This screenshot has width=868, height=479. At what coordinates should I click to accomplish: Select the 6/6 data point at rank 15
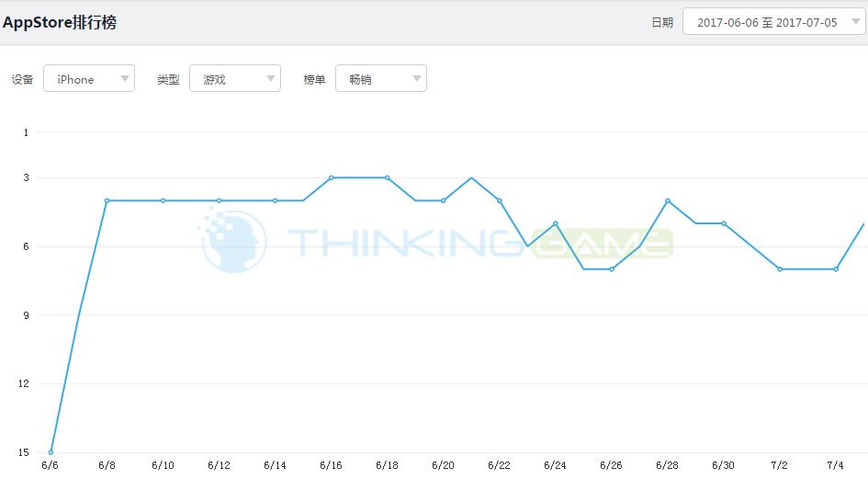(51, 452)
